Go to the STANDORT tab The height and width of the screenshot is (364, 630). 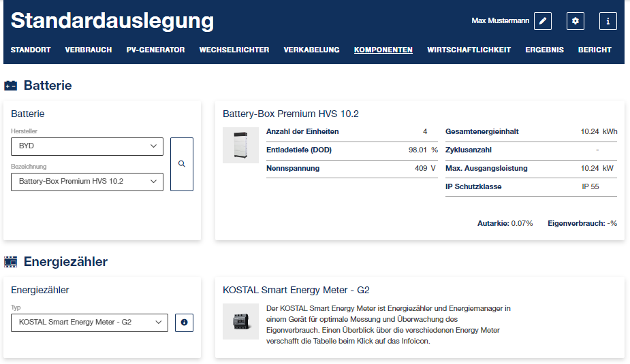pyautogui.click(x=31, y=50)
